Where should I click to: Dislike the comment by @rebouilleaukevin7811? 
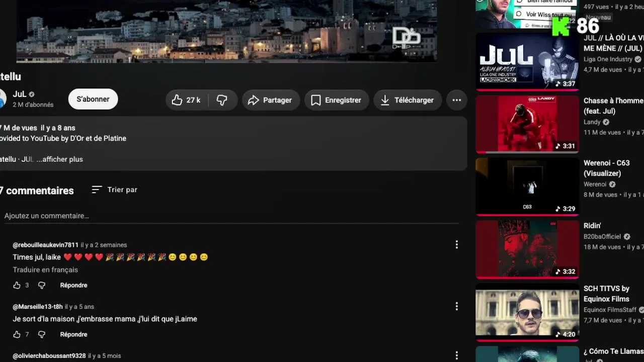tap(42, 285)
